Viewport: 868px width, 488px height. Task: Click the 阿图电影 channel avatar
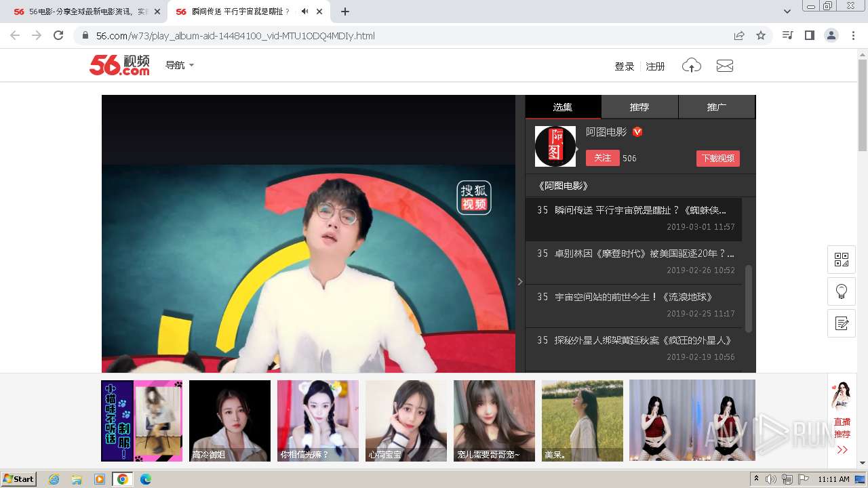(x=555, y=146)
